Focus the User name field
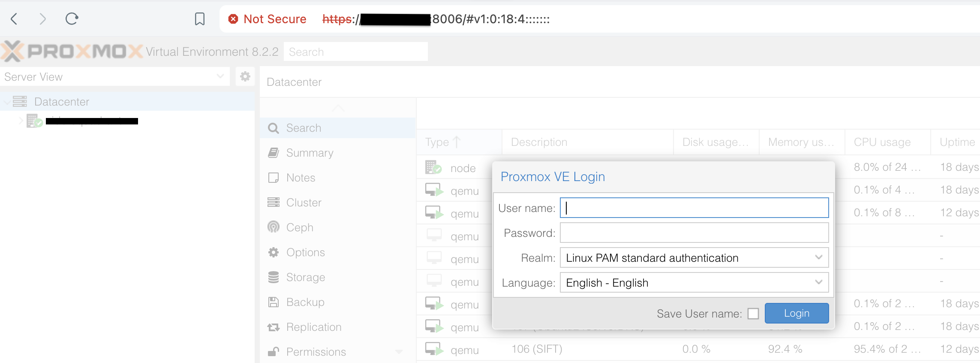 [694, 208]
